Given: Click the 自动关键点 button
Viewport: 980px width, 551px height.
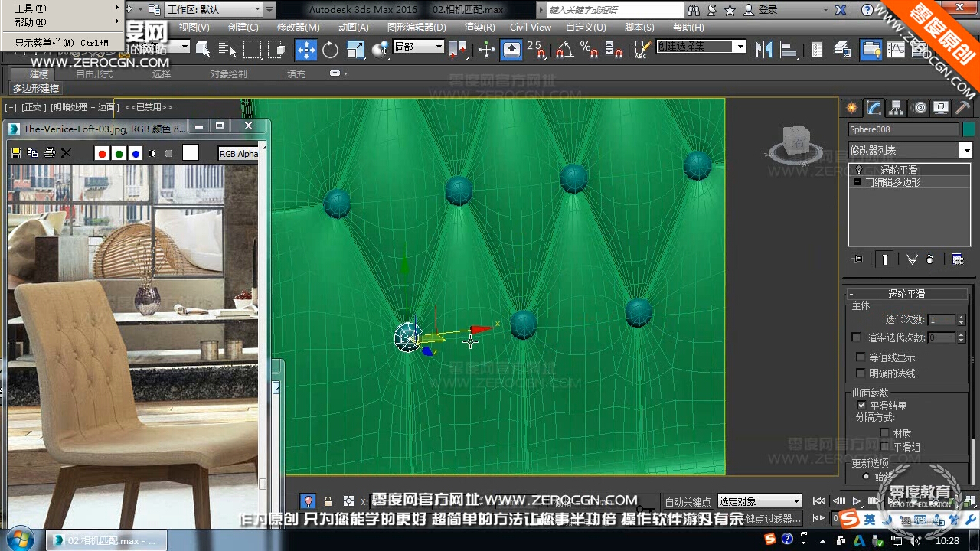Looking at the screenshot, I should pos(688,502).
